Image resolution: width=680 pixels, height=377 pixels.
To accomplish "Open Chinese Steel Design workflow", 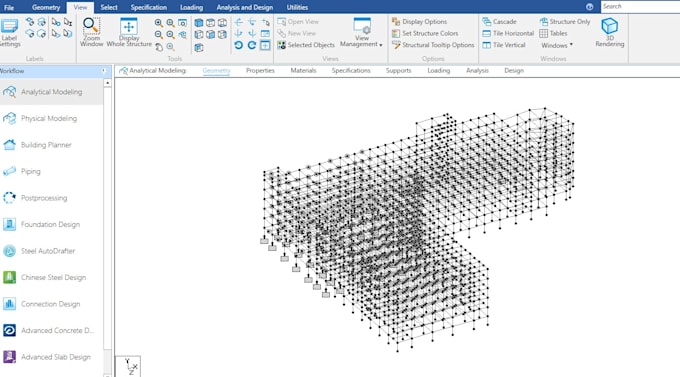I will [x=52, y=277].
